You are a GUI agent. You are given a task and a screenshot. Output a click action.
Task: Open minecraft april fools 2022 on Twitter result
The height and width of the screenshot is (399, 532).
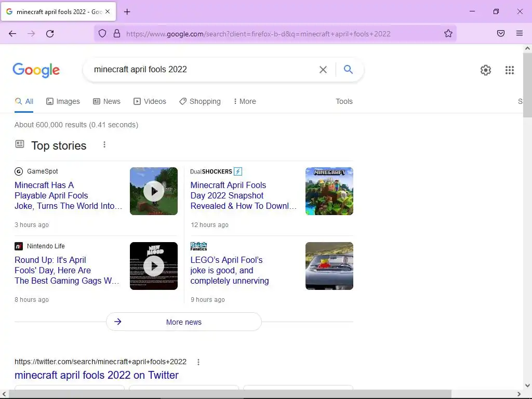96,375
